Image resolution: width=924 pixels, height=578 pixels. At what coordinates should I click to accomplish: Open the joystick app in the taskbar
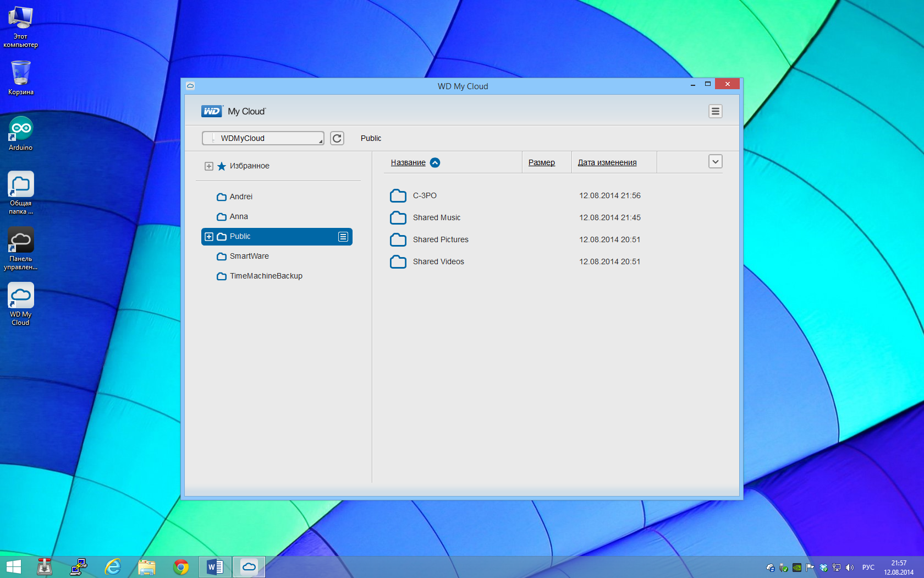pyautogui.click(x=45, y=567)
